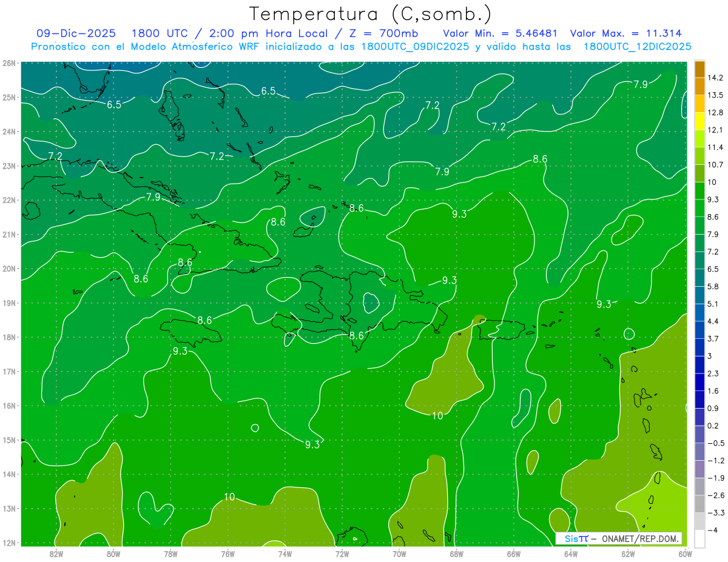Screen dimensions: 728x562
Task: Click the colorbar label "10.7"
Action: pyautogui.click(x=715, y=164)
